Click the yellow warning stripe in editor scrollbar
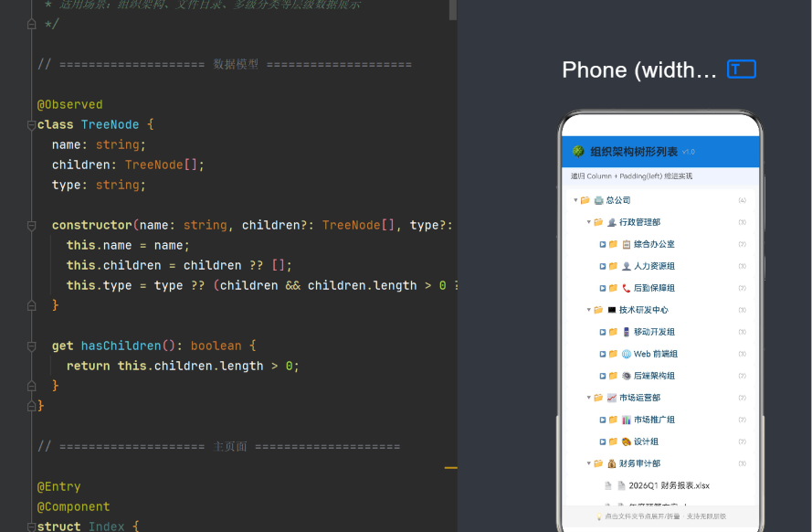812x532 pixels. point(450,468)
